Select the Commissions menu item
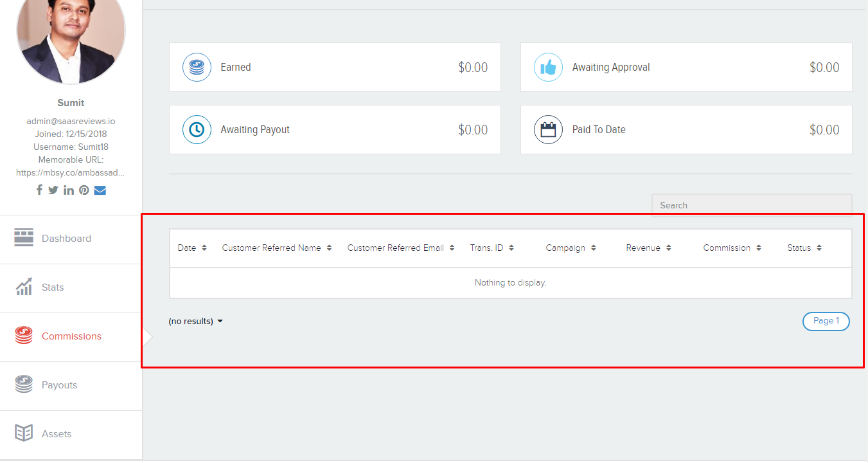 (71, 336)
